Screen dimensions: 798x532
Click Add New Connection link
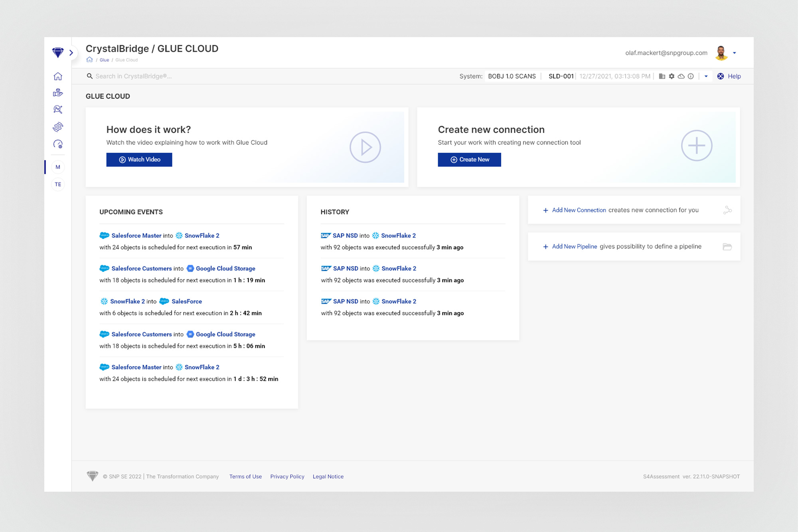click(x=579, y=210)
